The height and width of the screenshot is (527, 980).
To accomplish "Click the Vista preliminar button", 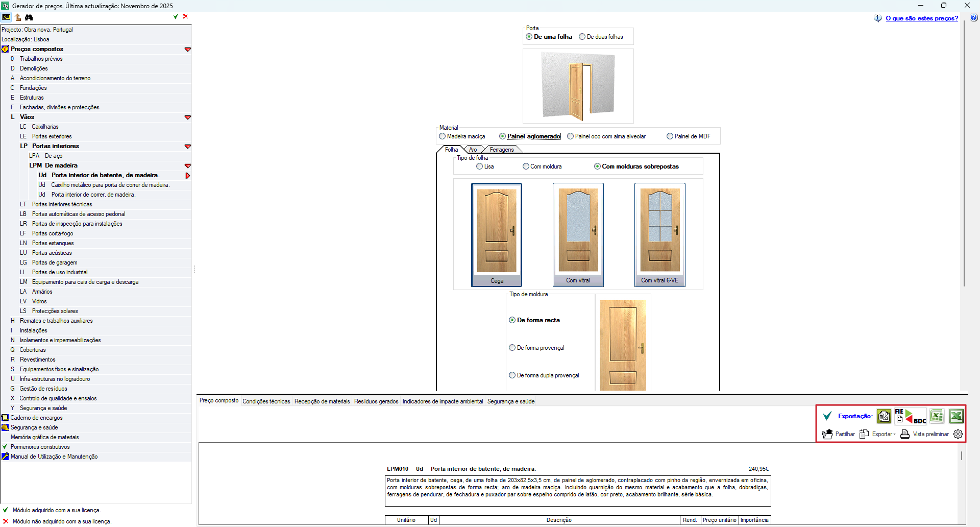I will pyautogui.click(x=924, y=434).
